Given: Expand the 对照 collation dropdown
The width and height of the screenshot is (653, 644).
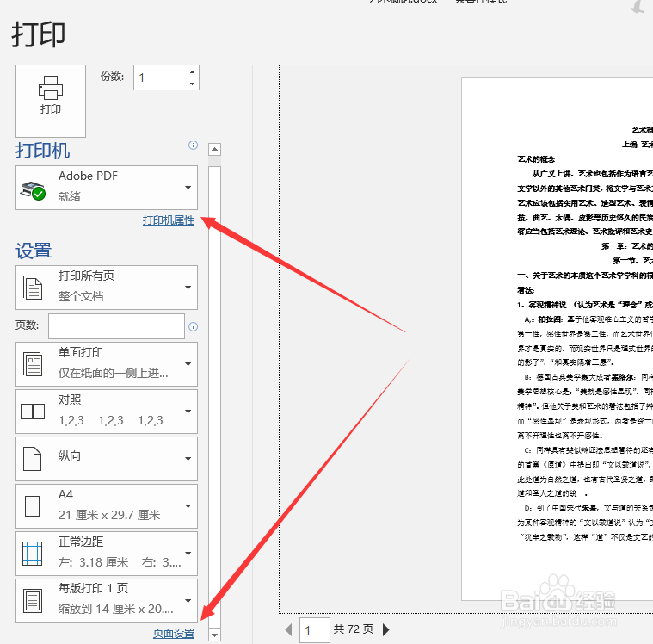Looking at the screenshot, I should [107, 412].
